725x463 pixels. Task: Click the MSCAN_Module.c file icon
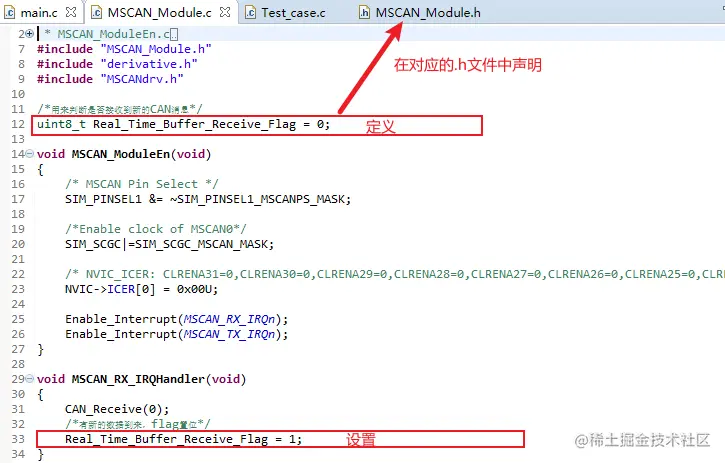[96, 12]
